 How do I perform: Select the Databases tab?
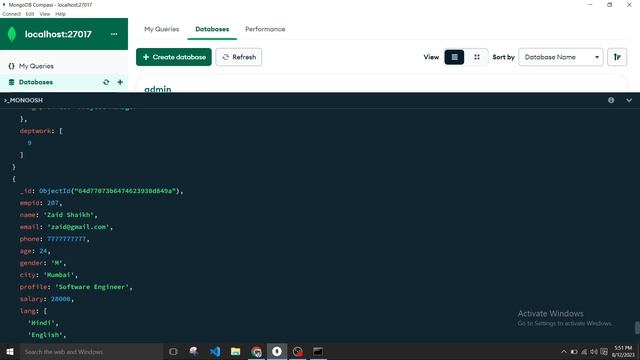pos(212,29)
